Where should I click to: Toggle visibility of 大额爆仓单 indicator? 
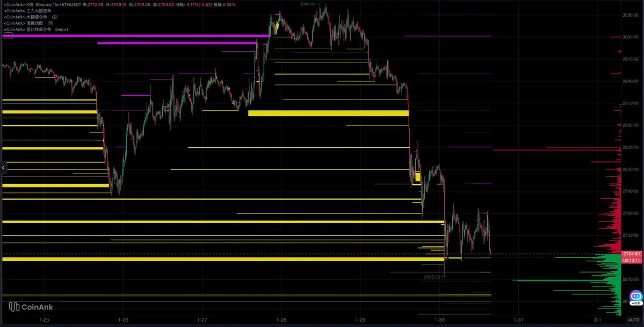pos(55,17)
